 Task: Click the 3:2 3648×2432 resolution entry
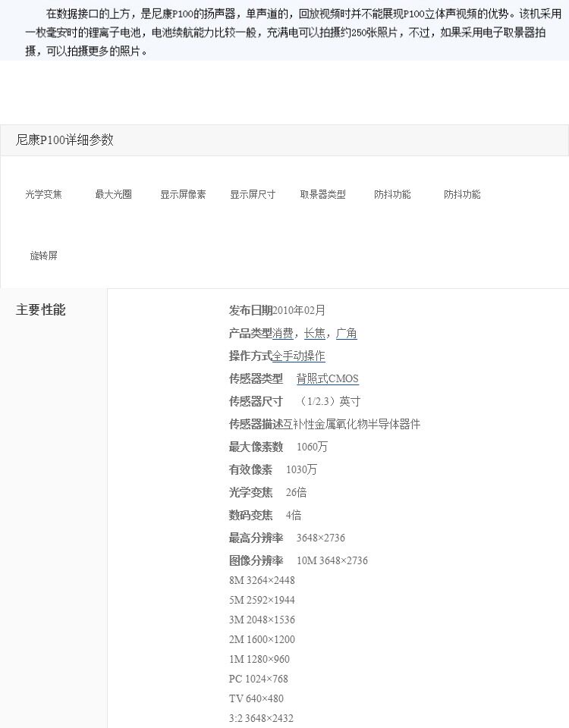261,718
